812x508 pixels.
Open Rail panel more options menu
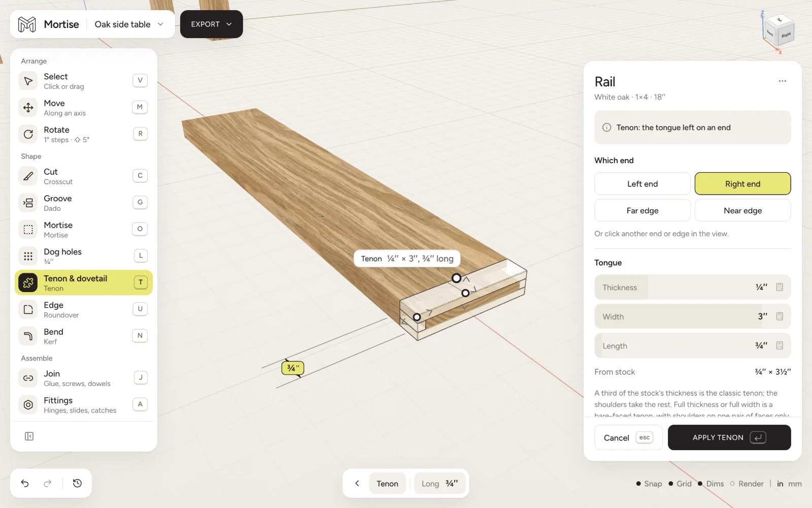click(x=782, y=81)
